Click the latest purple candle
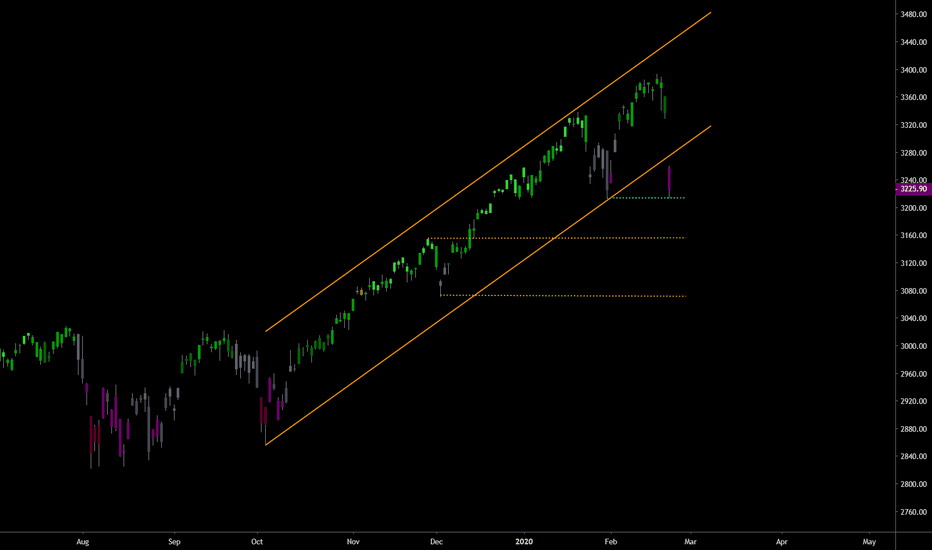 point(669,178)
